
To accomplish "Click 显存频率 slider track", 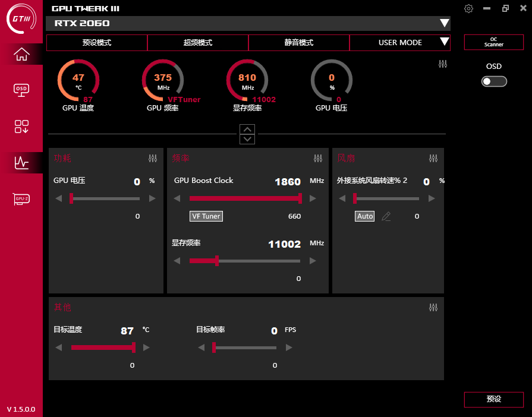I will tap(245, 261).
